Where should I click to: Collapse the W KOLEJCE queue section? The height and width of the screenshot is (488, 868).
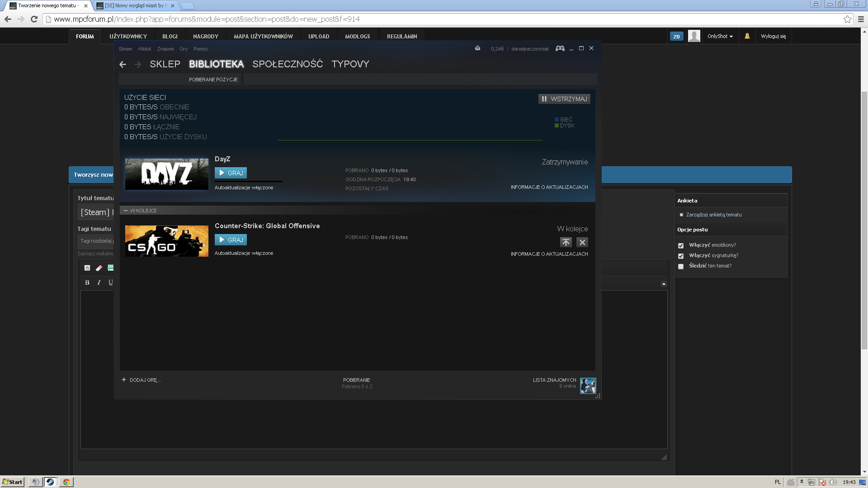[126, 211]
